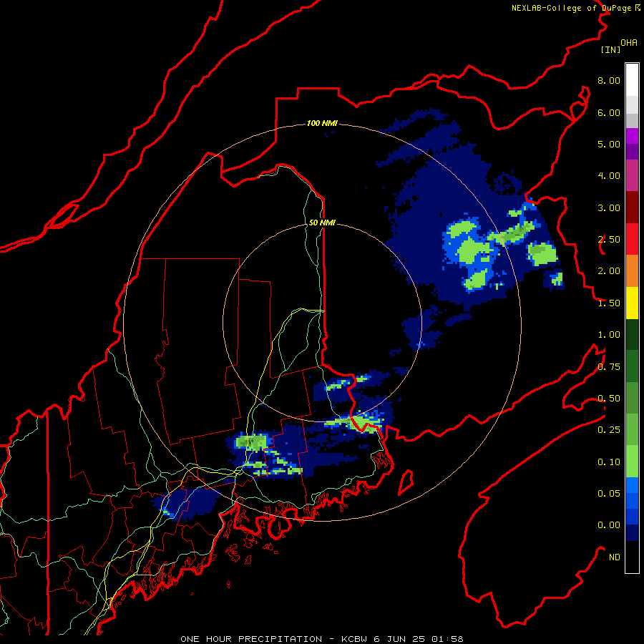This screenshot has height=644, width=644.
Task: Click the ND legend label
Action: [615, 557]
